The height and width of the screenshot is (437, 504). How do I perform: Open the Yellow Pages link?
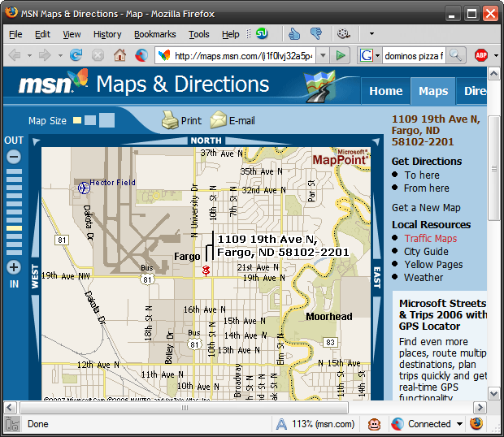tap(433, 265)
